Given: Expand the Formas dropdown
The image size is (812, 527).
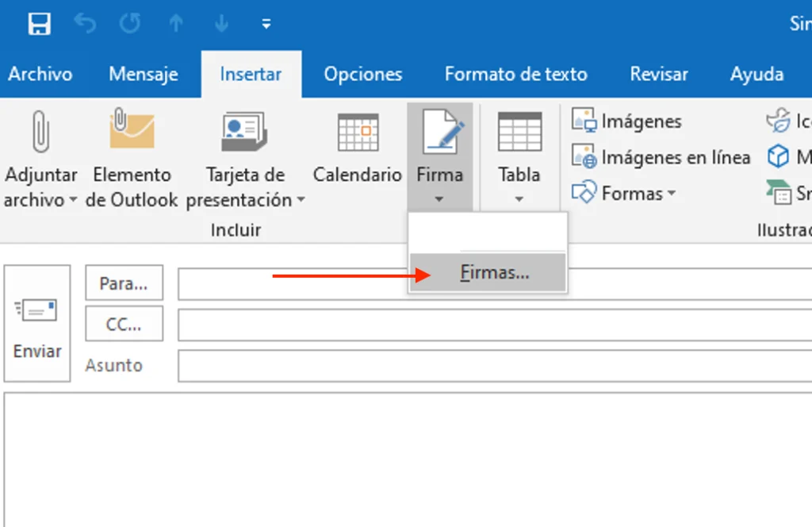Looking at the screenshot, I should [x=626, y=193].
